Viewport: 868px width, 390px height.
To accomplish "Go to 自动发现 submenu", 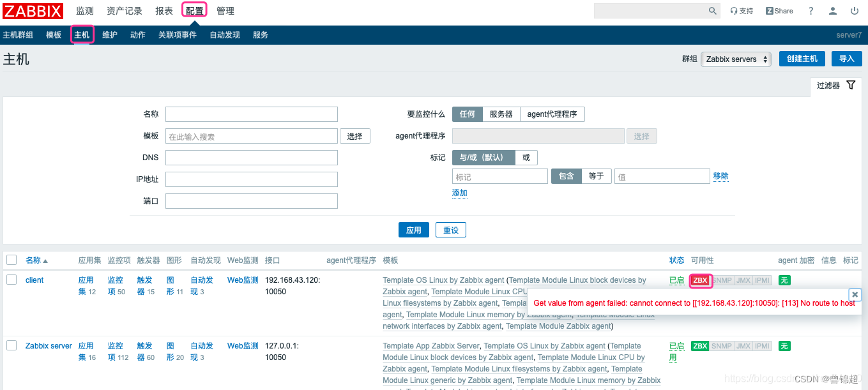I will point(225,35).
